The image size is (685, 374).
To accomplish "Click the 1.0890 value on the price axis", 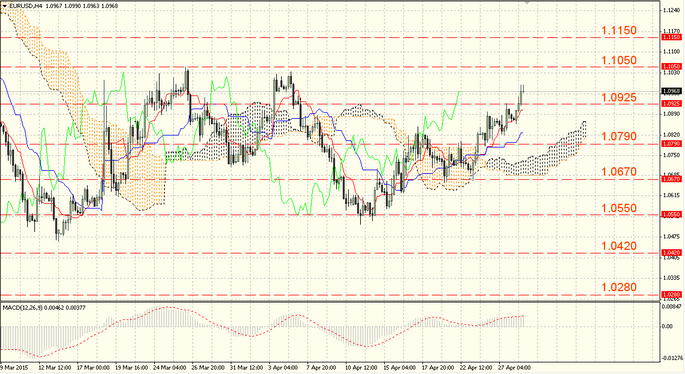I will (x=671, y=114).
